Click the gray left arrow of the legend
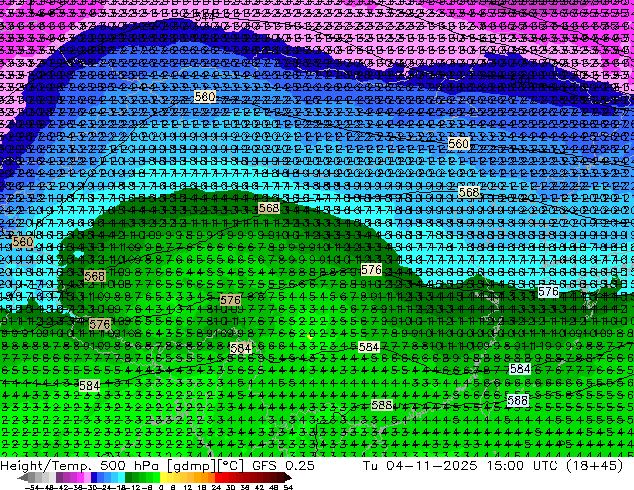The height and width of the screenshot is (490, 634). (x=23, y=478)
